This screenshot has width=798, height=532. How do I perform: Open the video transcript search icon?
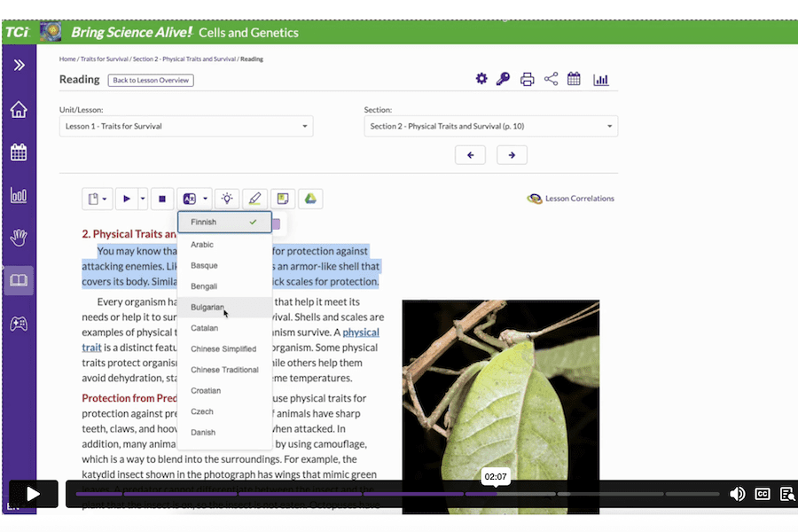[787, 494]
